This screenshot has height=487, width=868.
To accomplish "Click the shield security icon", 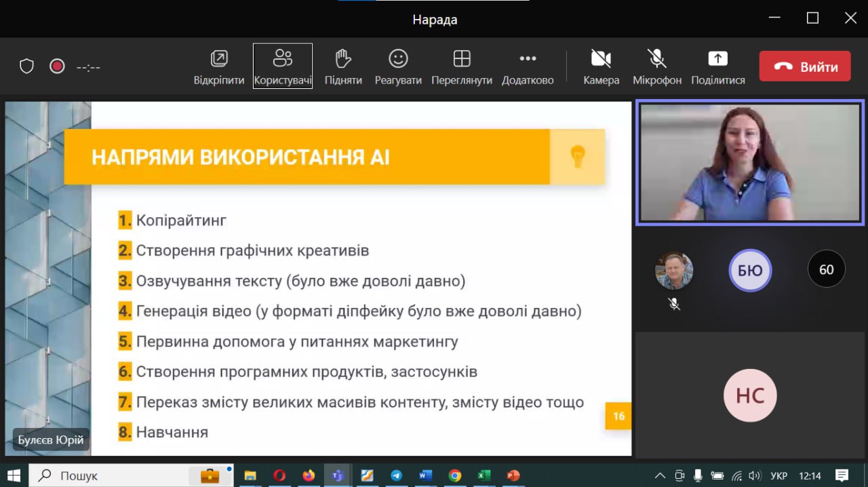I will pos(26,66).
